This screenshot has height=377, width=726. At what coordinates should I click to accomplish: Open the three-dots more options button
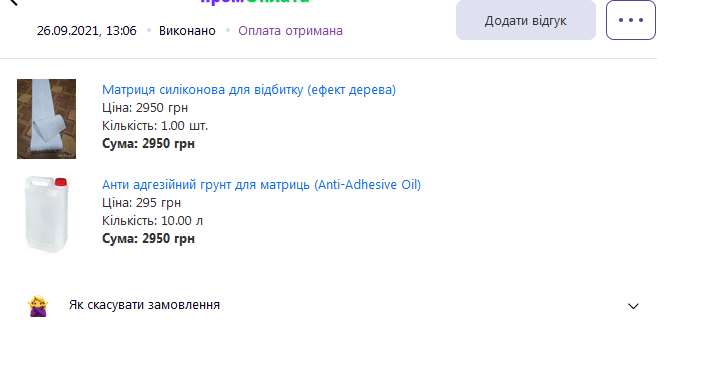(631, 20)
